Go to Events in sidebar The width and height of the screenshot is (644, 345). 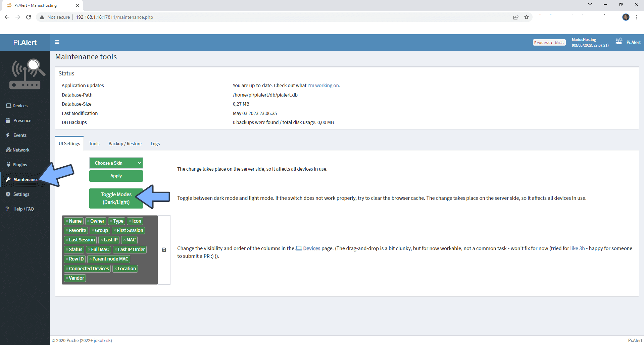coord(16,135)
